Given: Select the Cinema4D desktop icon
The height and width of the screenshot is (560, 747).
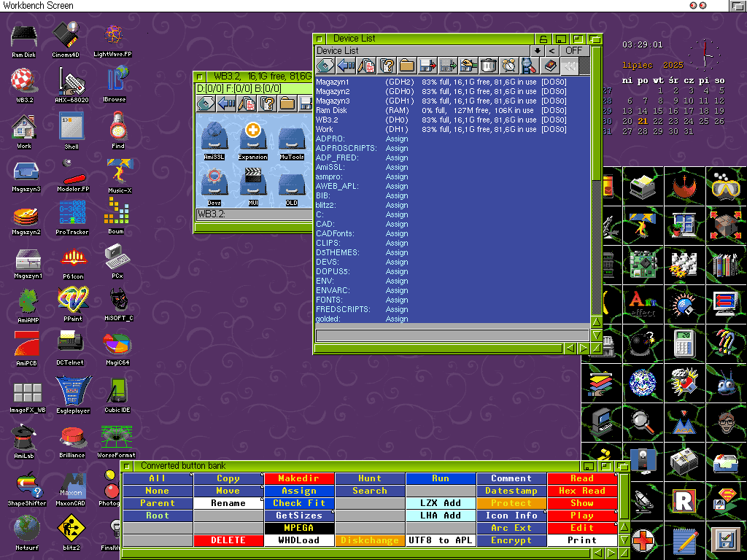Looking at the screenshot, I should pos(66,39).
